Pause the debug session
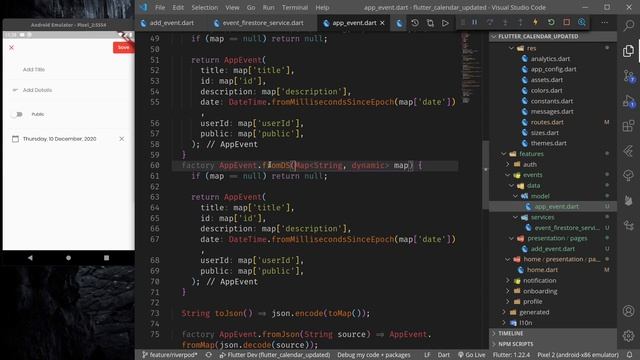The height and width of the screenshot is (360, 640). (x=474, y=22)
